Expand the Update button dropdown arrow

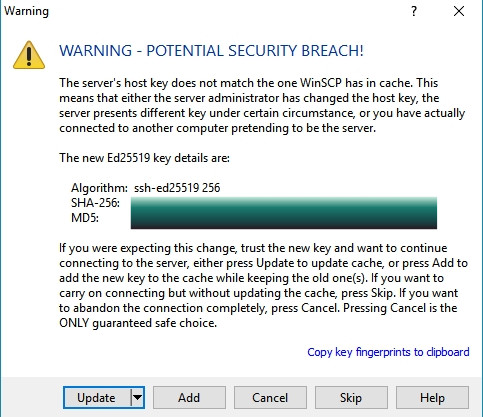click(137, 397)
